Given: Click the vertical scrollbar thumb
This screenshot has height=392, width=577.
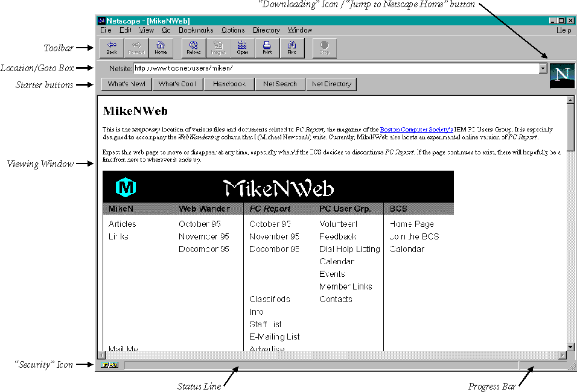Looking at the screenshot, I should (x=570, y=127).
